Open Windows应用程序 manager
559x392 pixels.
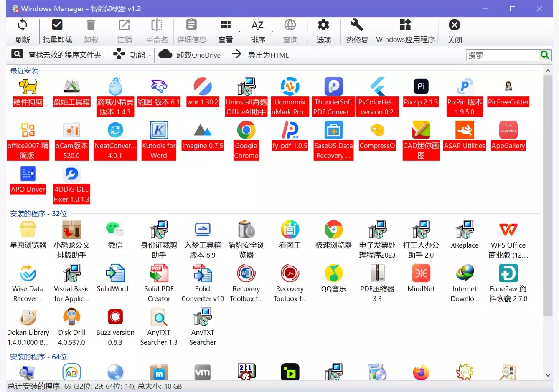click(x=404, y=30)
